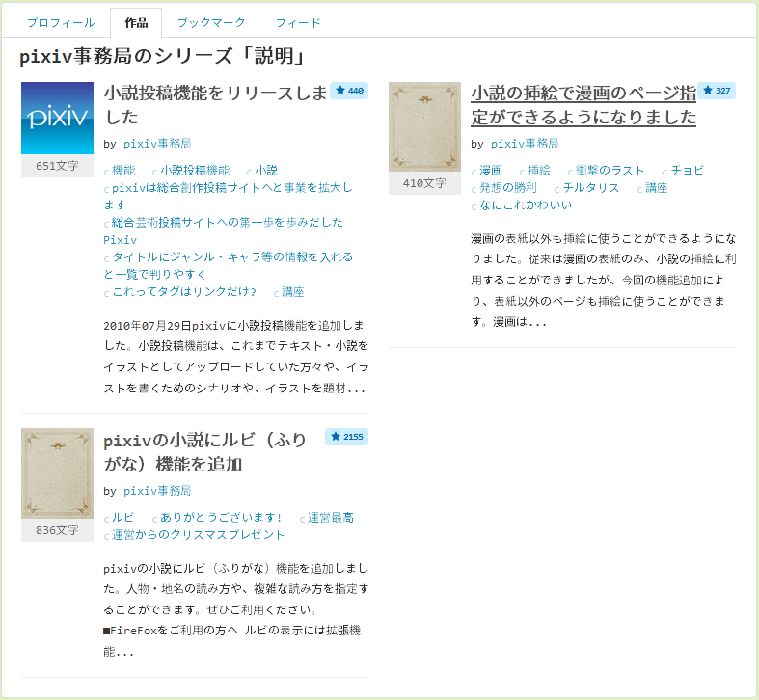Open the フィード tab
Image resolution: width=759 pixels, height=700 pixels.
pos(298,23)
